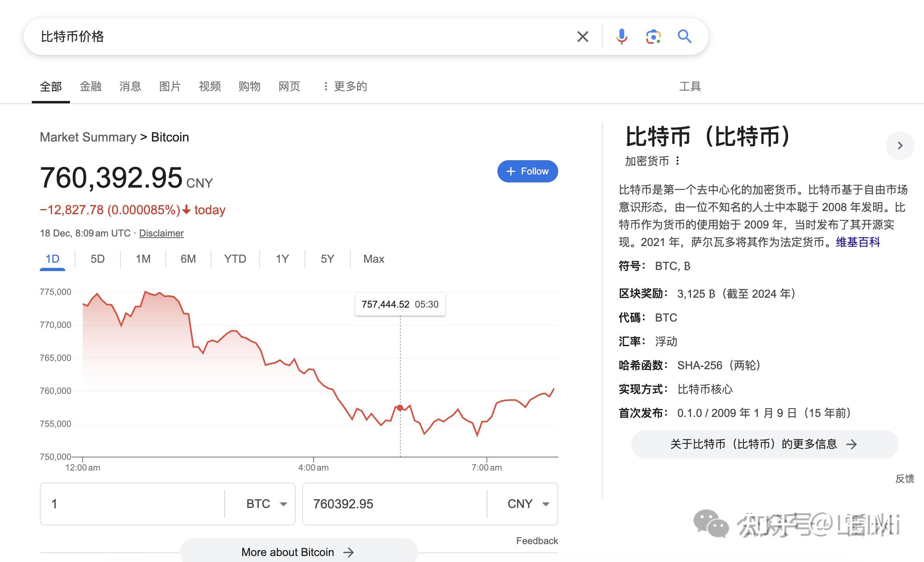Viewport: 924px width, 562px height.
Task: Select the 1D chart range
Action: point(52,259)
